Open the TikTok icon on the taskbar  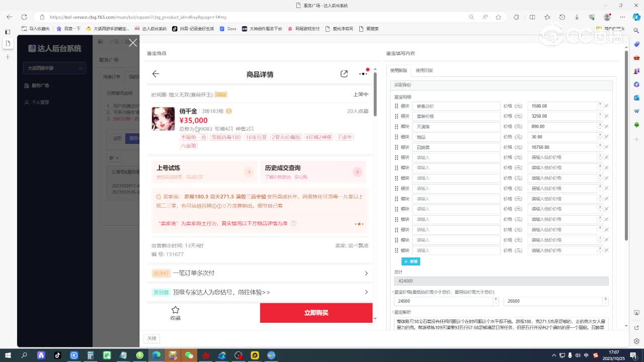tap(57, 355)
